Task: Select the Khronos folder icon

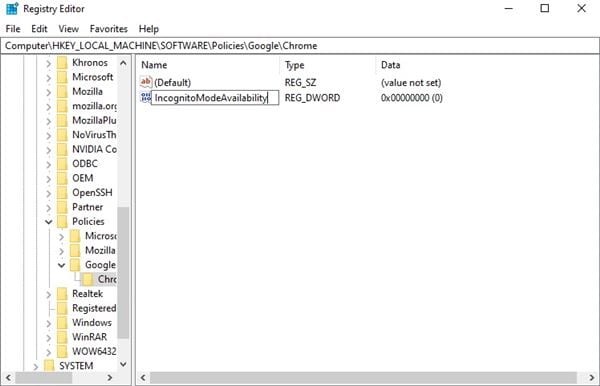Action: pos(62,63)
